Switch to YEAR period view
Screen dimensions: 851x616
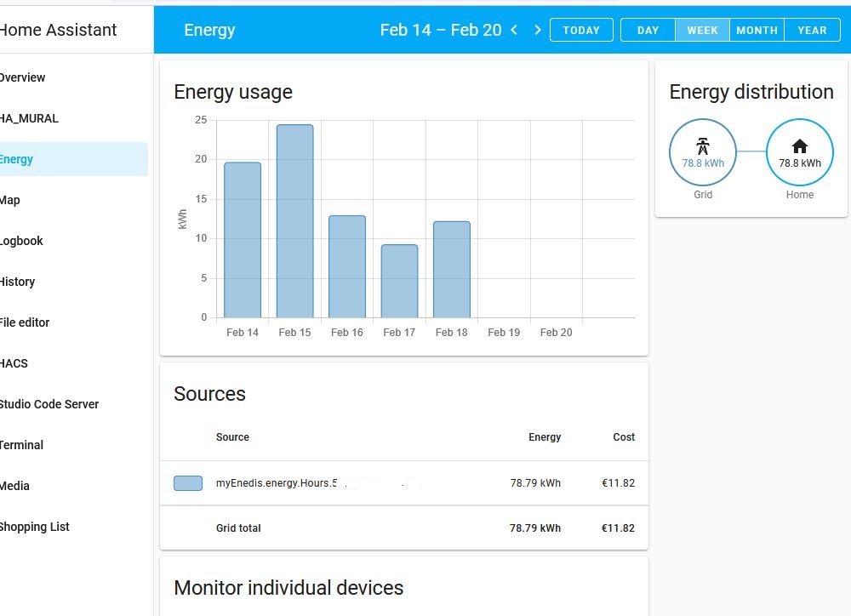812,30
